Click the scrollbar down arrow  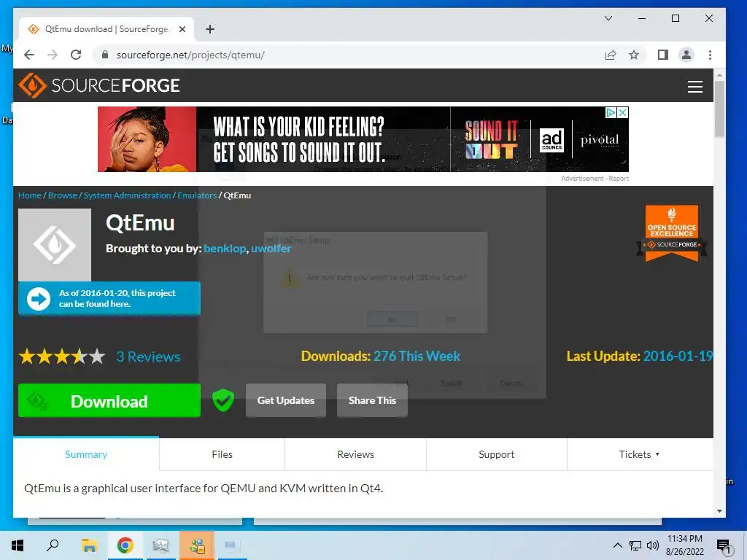point(719,511)
